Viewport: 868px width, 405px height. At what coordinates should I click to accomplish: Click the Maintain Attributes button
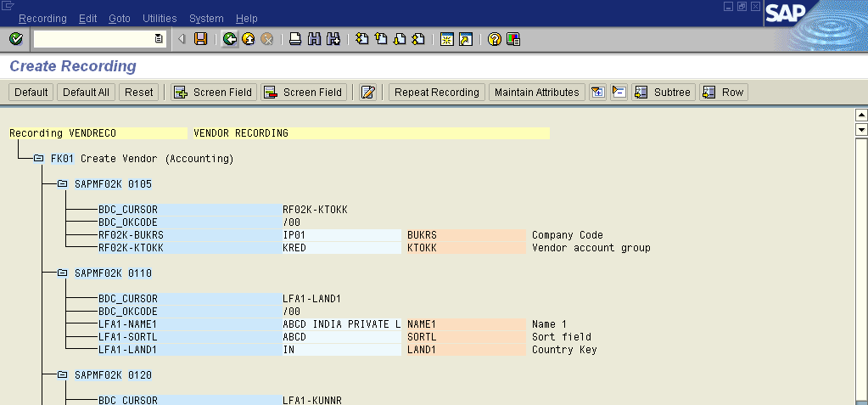click(x=536, y=93)
